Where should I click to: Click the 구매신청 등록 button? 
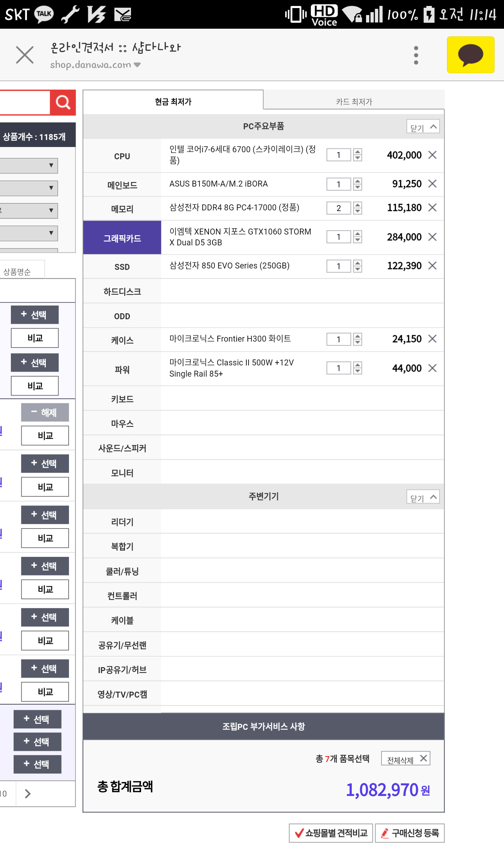410,833
